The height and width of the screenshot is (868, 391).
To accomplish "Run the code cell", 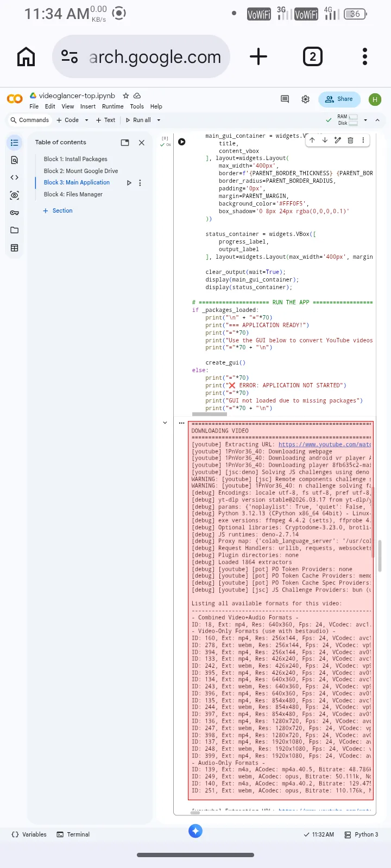I will [182, 142].
